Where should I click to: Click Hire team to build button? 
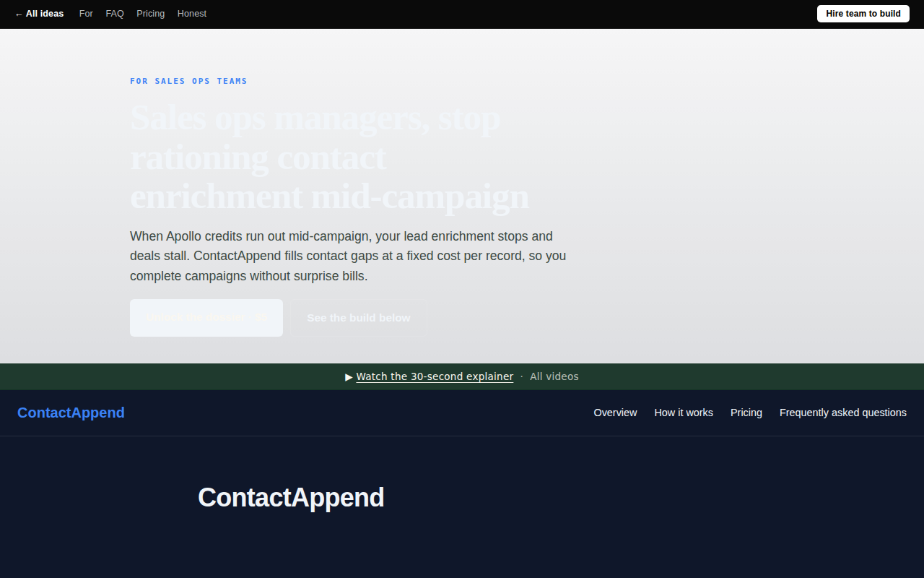pyautogui.click(x=863, y=14)
